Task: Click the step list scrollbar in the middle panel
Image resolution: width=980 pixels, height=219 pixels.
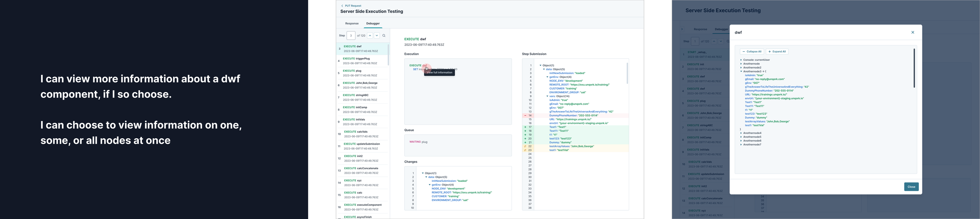Action: [x=388, y=55]
